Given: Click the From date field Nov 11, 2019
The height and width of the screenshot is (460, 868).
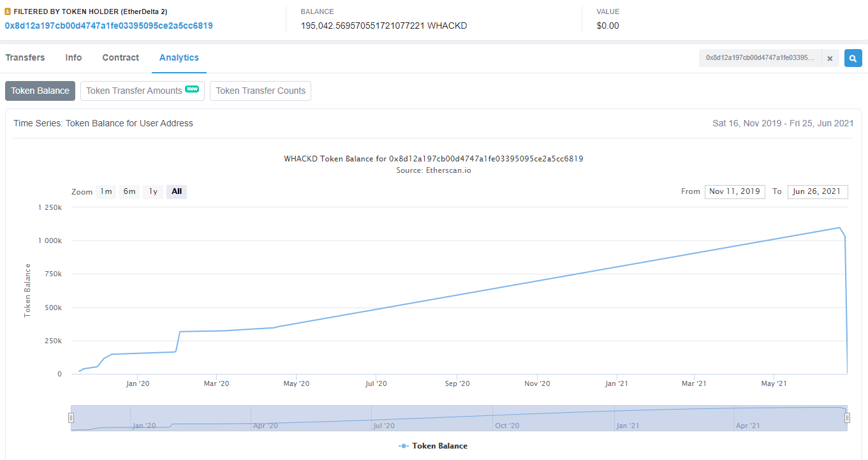Looking at the screenshot, I should tap(735, 191).
